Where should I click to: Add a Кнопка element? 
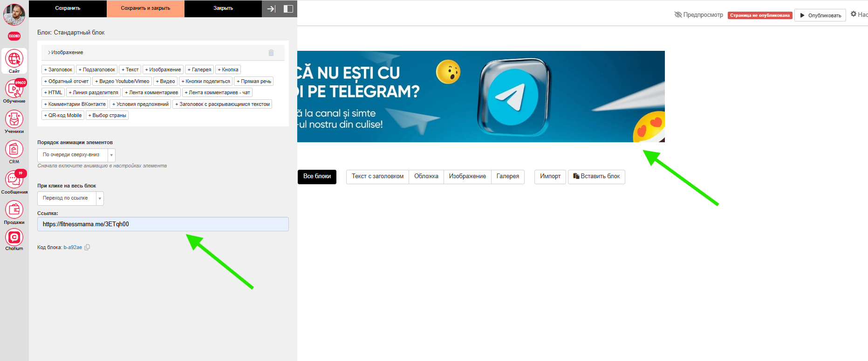pyautogui.click(x=228, y=69)
